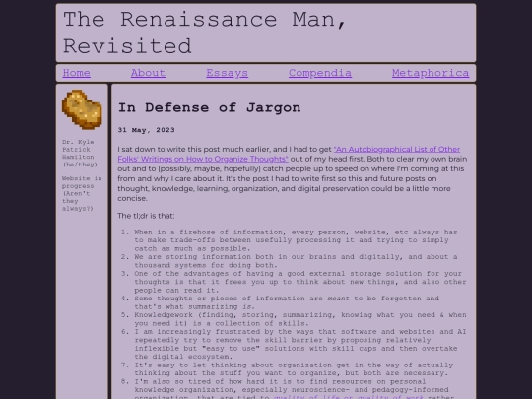Click list item 2 about storing information
The height and width of the screenshot is (399, 532).
click(296, 261)
